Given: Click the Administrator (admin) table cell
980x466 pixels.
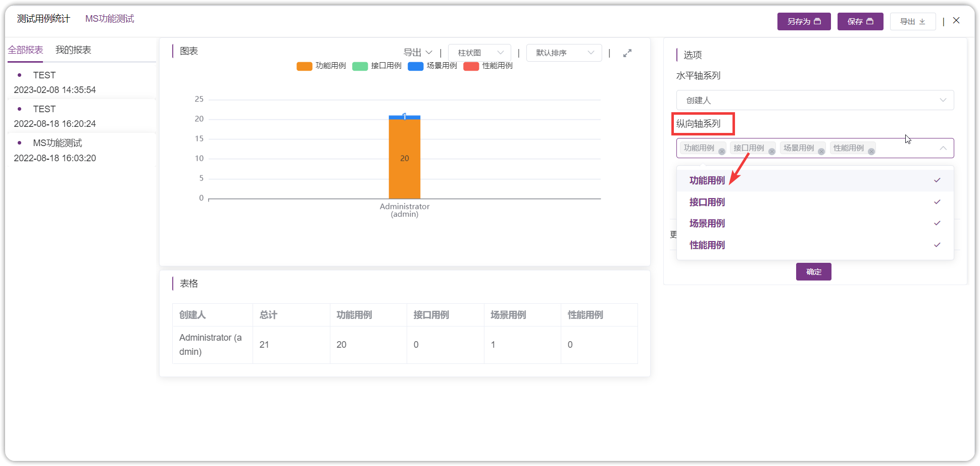Looking at the screenshot, I should pyautogui.click(x=212, y=345).
